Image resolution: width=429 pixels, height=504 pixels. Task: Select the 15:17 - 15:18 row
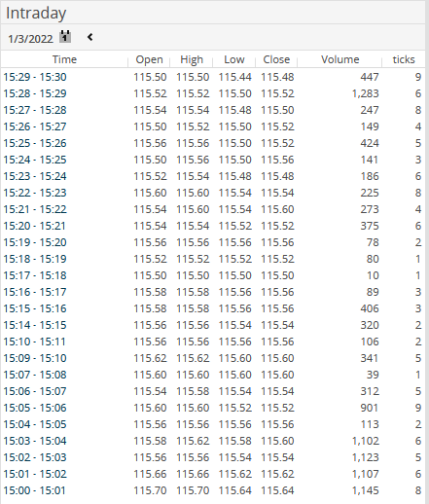click(213, 275)
